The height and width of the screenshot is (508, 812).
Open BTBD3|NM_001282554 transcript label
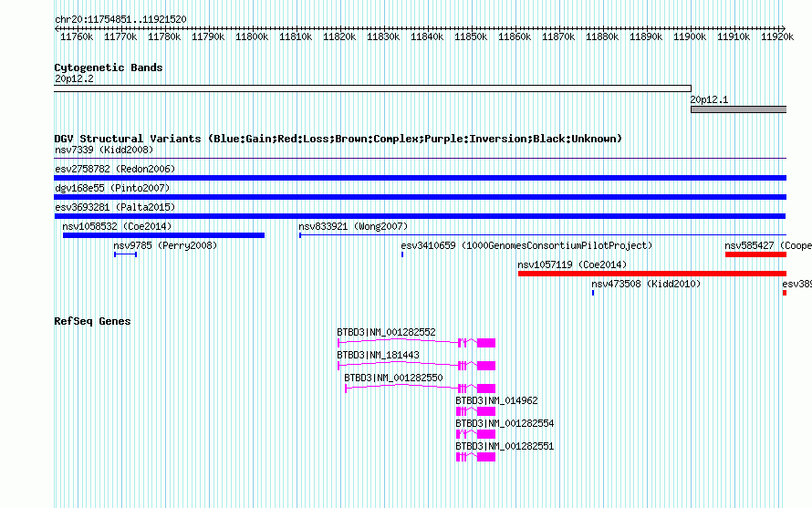click(x=505, y=423)
